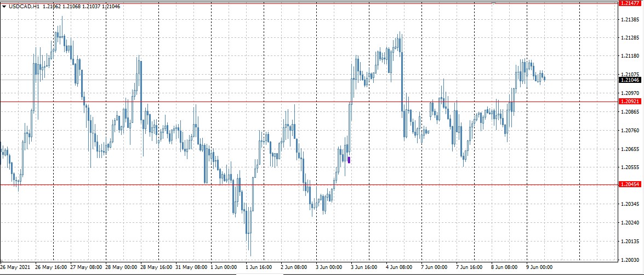Click the USDCAD,H1 chart title text
The width and height of the screenshot is (644, 275).
[x=24, y=7]
